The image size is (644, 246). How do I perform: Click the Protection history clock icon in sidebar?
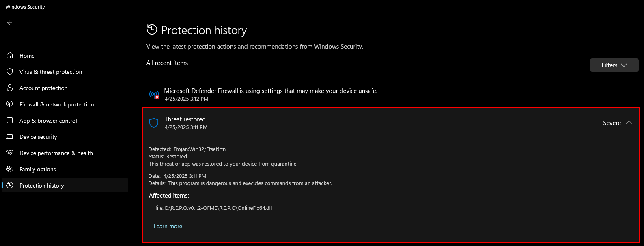tap(10, 185)
